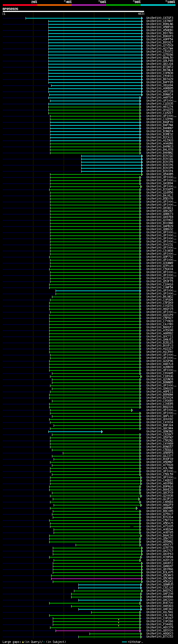This screenshot has width=178, height=644.
Task: Select the UniRef100_Q7X5X9 label
Action: pyautogui.click(x=160, y=46)
